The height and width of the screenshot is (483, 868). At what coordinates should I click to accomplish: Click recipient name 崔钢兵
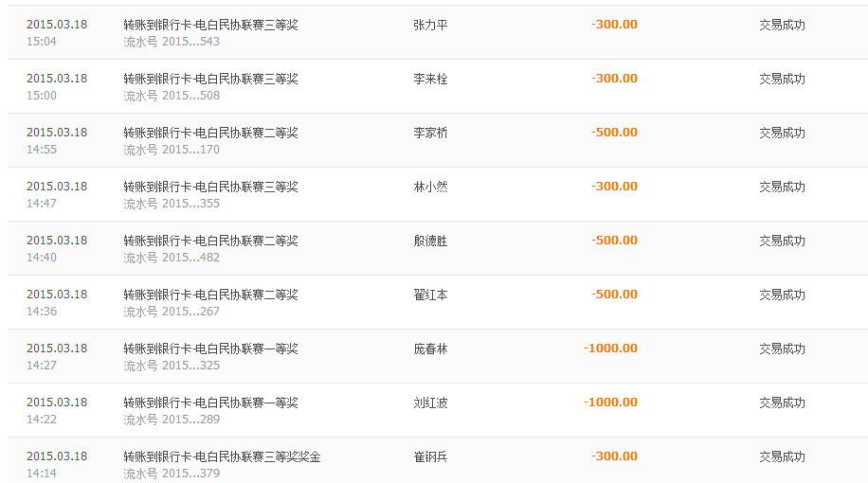click(430, 456)
